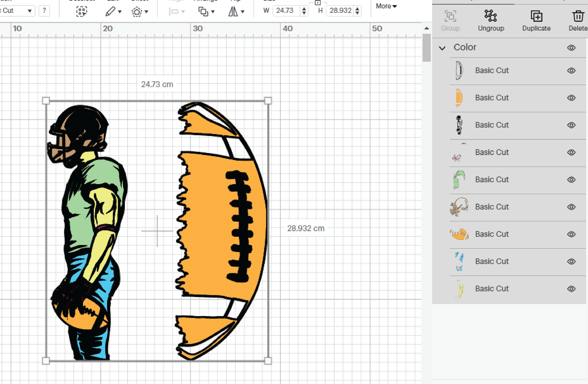
Task: Collapse the Color section
Action: [x=443, y=47]
